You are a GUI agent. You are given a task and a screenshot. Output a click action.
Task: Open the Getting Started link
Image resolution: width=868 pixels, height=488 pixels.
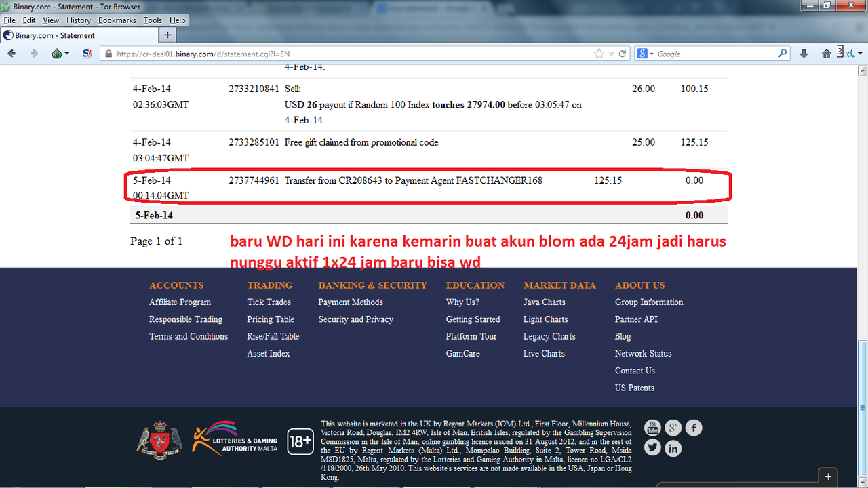[473, 319]
